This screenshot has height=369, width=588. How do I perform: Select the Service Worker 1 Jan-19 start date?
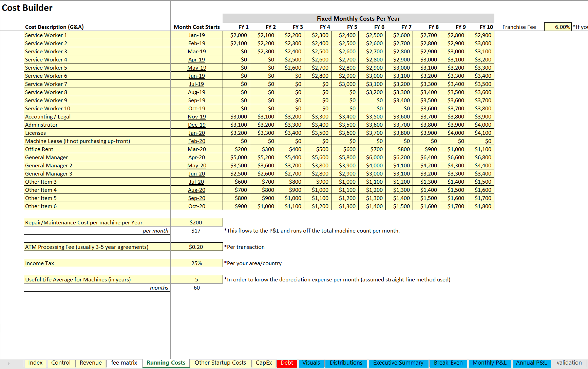tap(196, 35)
